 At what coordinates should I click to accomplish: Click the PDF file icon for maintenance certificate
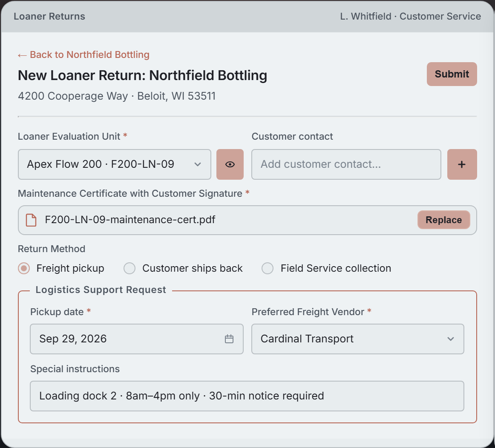pyautogui.click(x=31, y=220)
